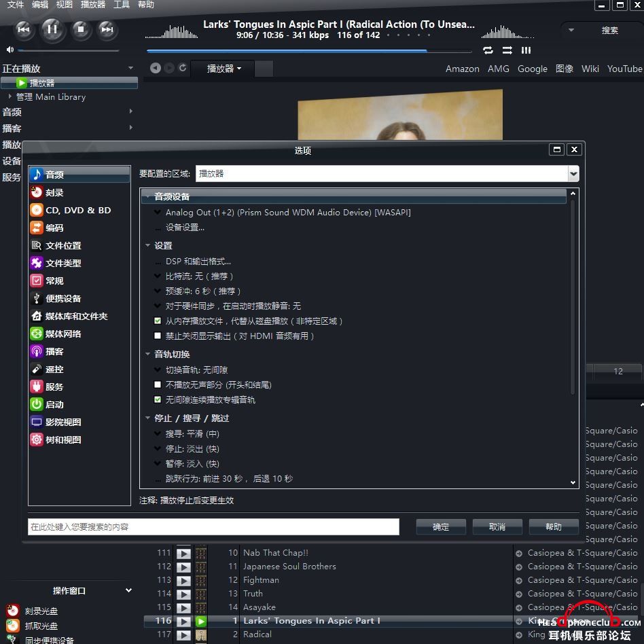Viewport: 644px width, 644px height.
Task: Select 常规 options category
Action: tap(79, 281)
